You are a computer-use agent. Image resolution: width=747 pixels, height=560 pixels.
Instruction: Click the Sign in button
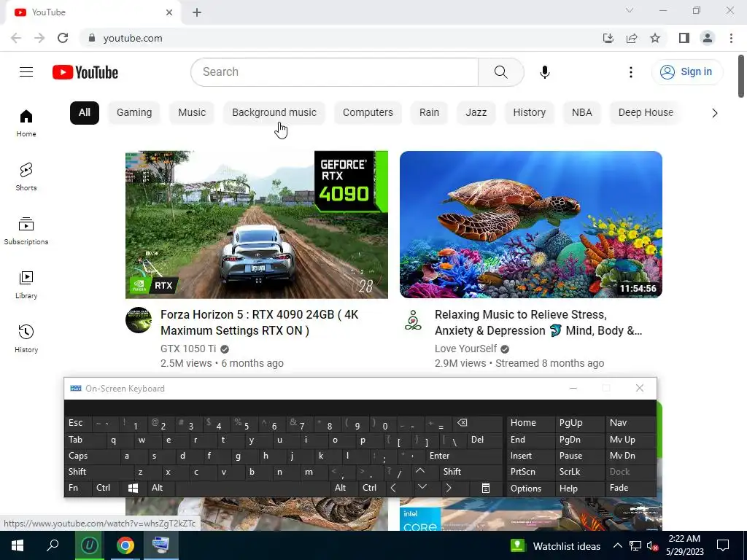(686, 72)
